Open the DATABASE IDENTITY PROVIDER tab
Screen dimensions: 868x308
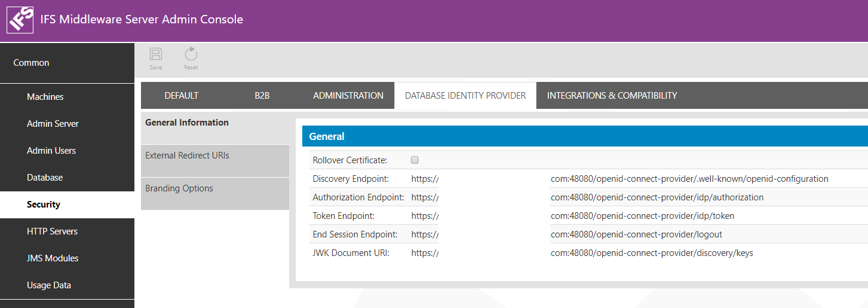tap(465, 96)
